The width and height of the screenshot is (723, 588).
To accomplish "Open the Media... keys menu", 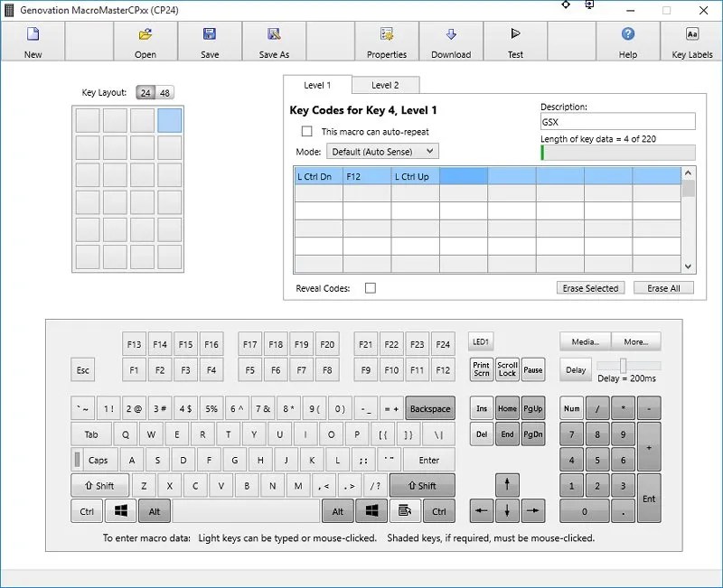I will 585,341.
